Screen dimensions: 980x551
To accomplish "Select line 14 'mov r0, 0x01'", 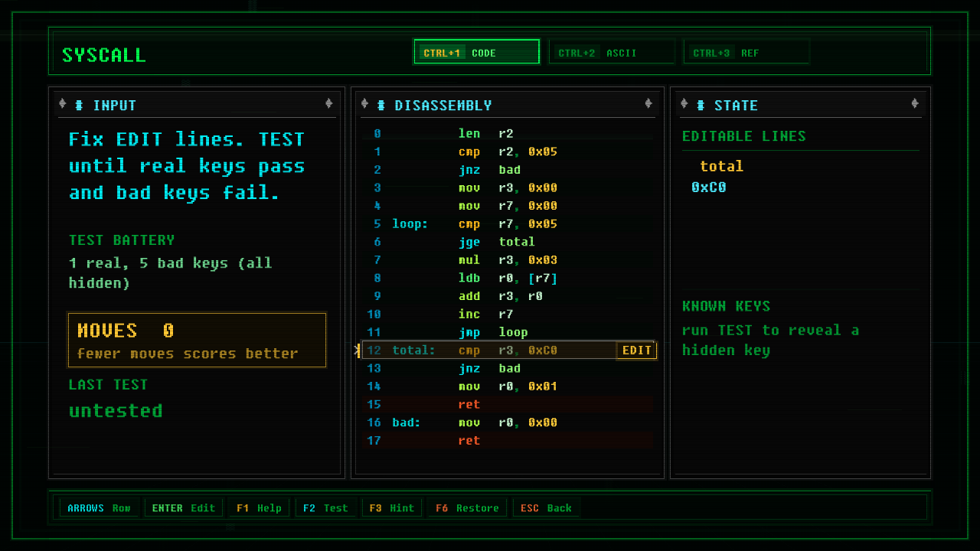I will pyautogui.click(x=508, y=386).
